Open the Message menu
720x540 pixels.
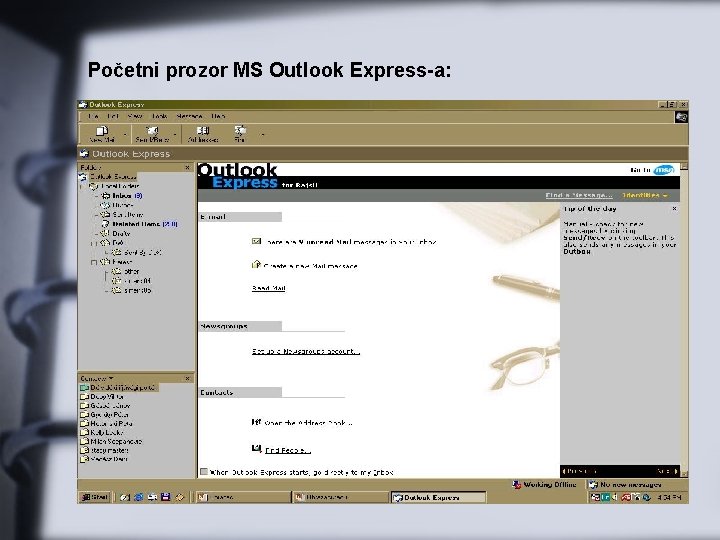(189, 116)
